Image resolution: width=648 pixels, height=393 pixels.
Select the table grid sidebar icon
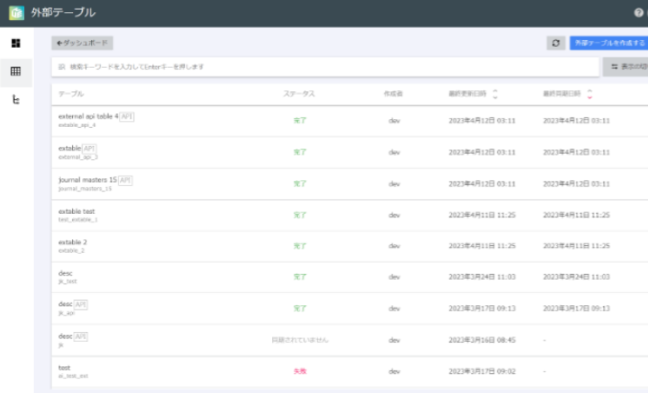coord(16,71)
